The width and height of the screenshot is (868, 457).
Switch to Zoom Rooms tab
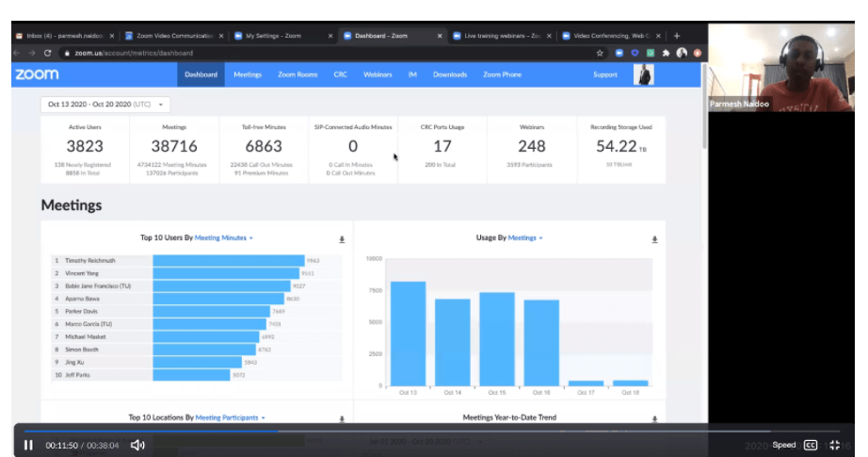(297, 74)
